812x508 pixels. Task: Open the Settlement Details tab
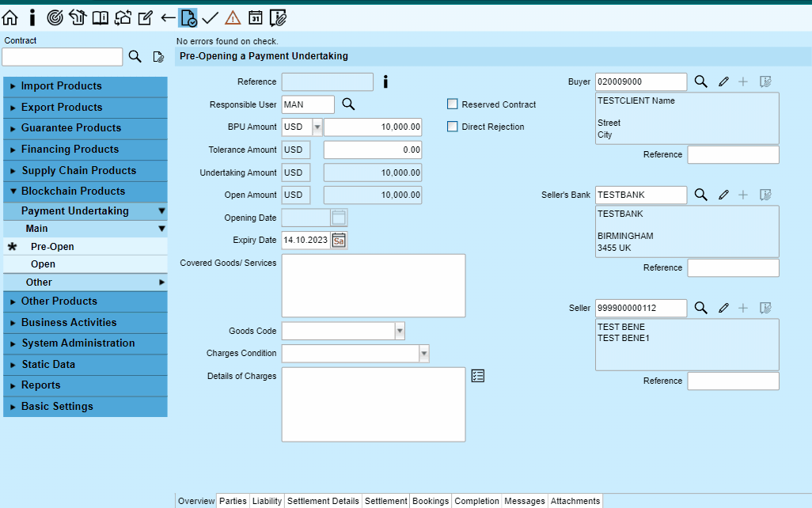(x=323, y=501)
